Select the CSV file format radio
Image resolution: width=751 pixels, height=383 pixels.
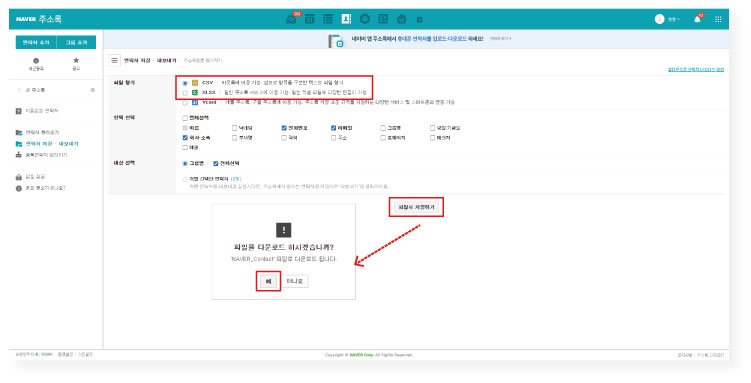pyautogui.click(x=185, y=83)
